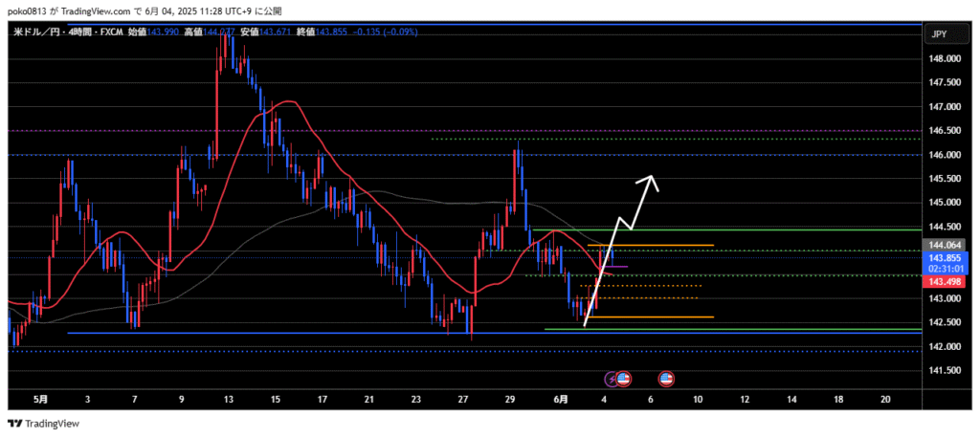
Task: Select the solid green horizontal line near 144.500
Action: (x=766, y=229)
